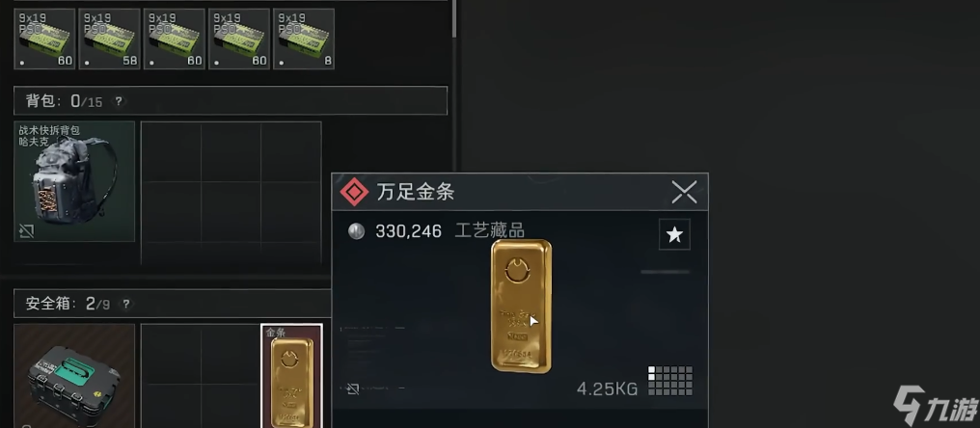Click the 背包 0/15 header bar
The image size is (980, 428).
tap(231, 100)
